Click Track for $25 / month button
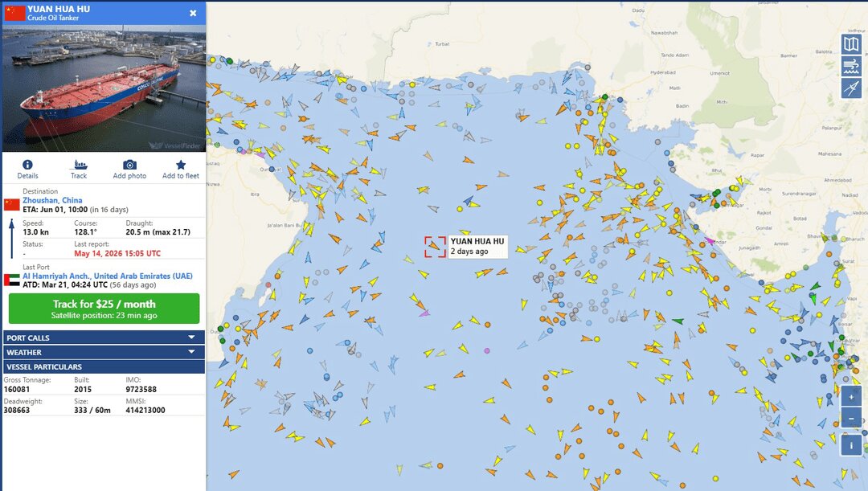 coord(104,309)
